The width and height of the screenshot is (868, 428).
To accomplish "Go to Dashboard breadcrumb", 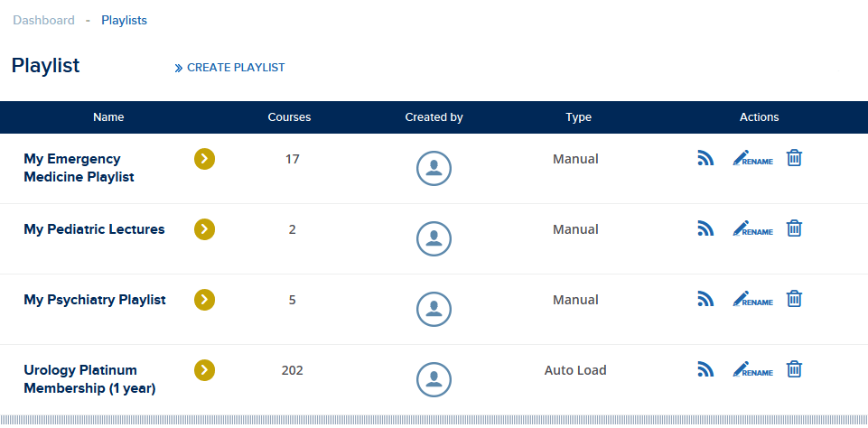I will [x=43, y=21].
